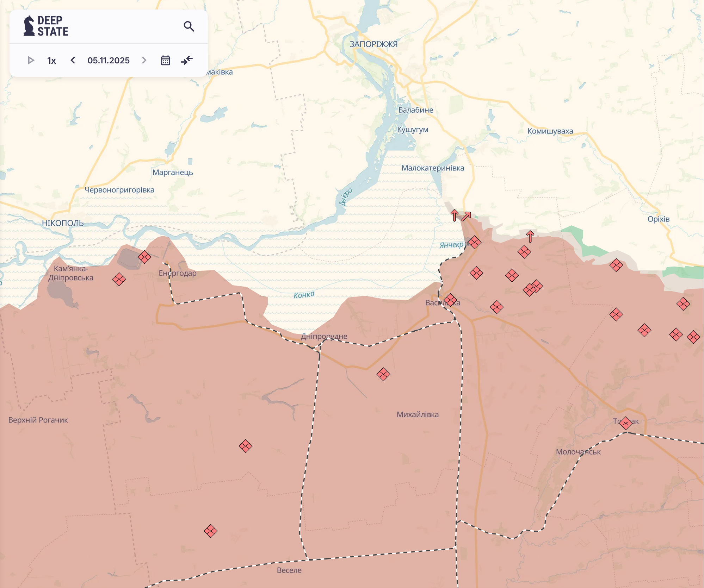Click the unit marker on Василівка
Screen dimensions: 704x588
point(450,300)
